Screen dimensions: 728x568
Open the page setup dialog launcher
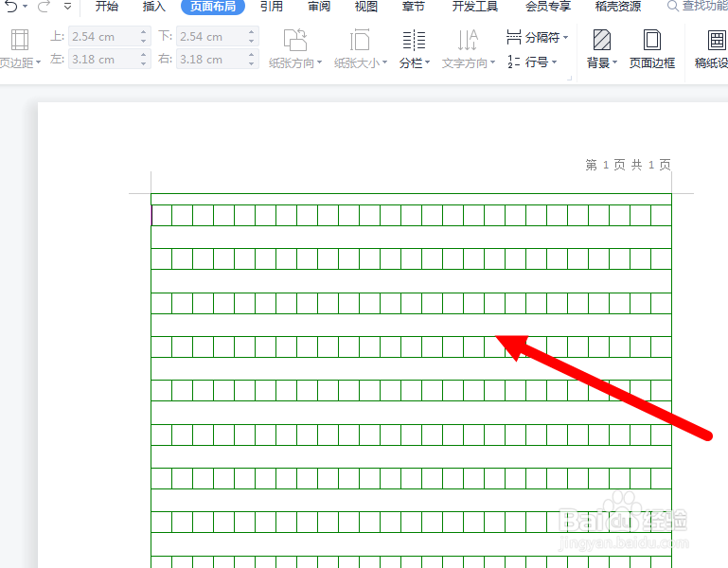click(569, 79)
